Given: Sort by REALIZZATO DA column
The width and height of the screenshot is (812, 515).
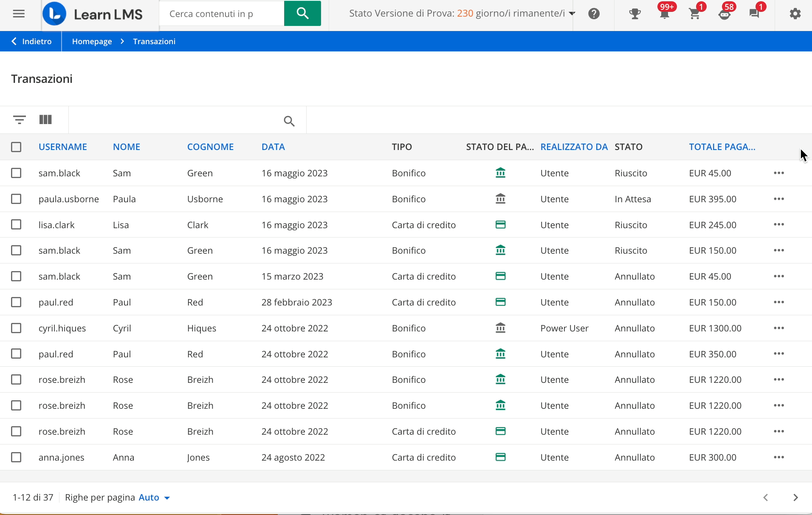Looking at the screenshot, I should 574,147.
